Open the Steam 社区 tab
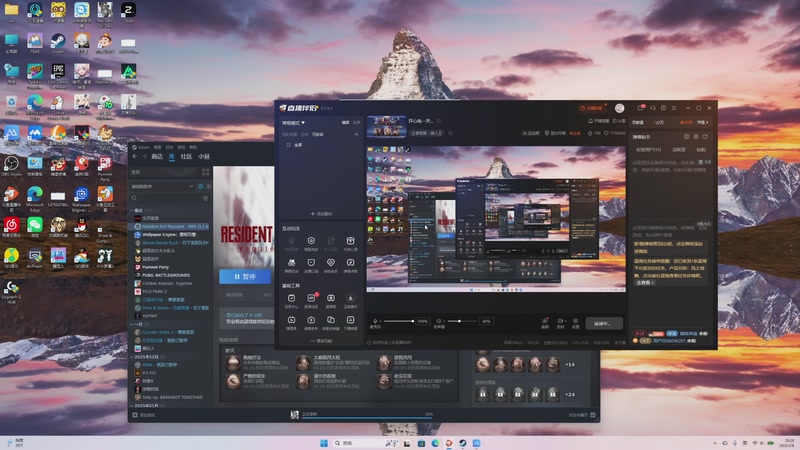 [186, 157]
